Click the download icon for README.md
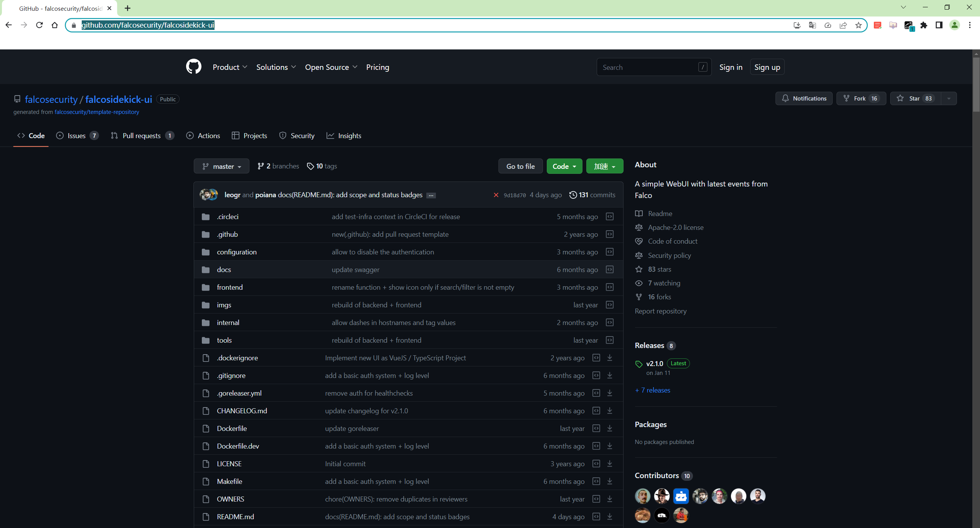The image size is (980, 528). coord(609,516)
